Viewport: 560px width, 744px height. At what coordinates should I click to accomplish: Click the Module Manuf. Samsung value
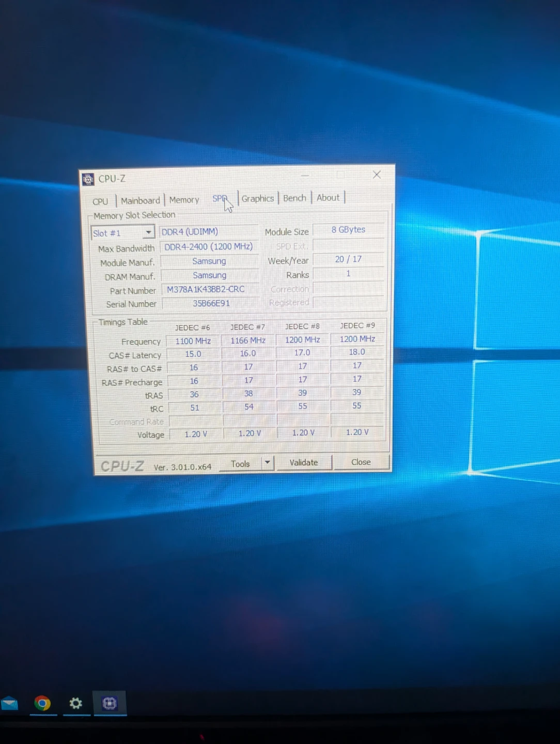coord(209,261)
